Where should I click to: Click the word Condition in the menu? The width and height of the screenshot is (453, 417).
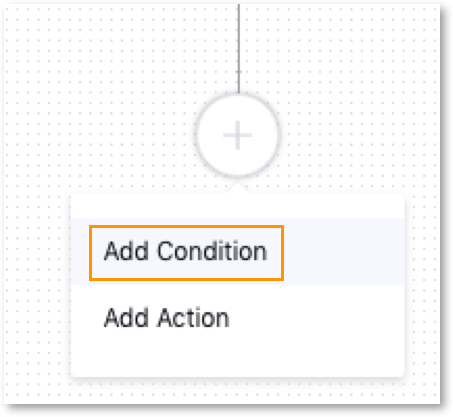(212, 251)
